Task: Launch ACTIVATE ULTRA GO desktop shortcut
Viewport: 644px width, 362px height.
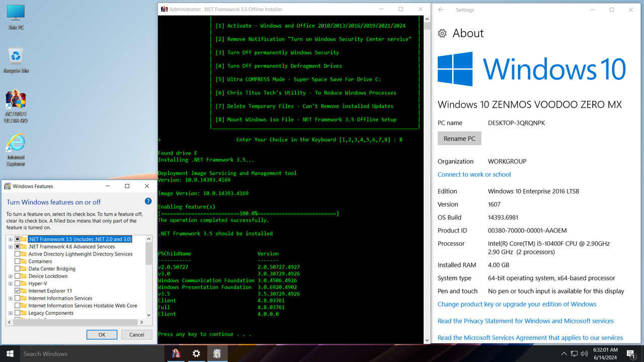Action: pos(16,107)
